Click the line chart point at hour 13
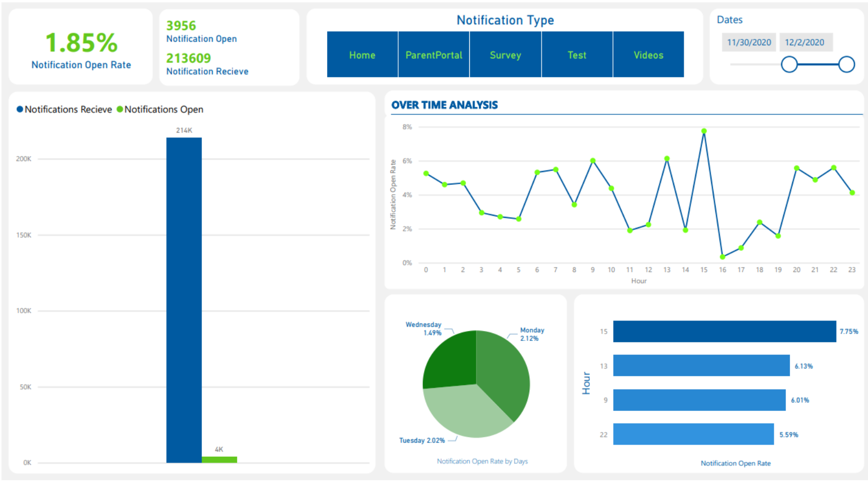Image resolution: width=868 pixels, height=482 pixels. pos(667,158)
